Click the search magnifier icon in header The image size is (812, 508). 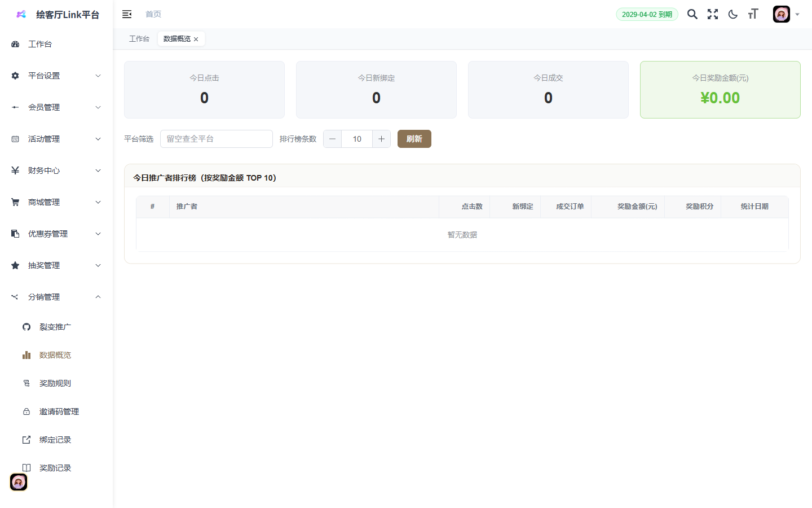pos(692,14)
